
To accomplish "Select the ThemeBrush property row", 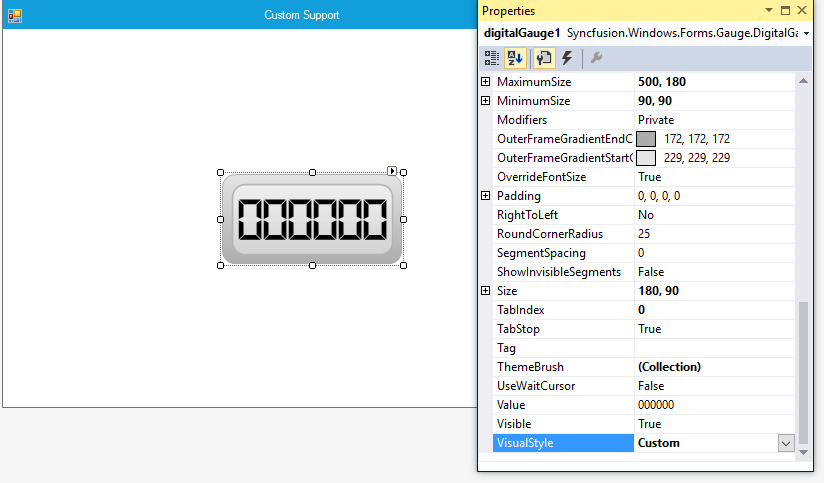I will [x=643, y=367].
